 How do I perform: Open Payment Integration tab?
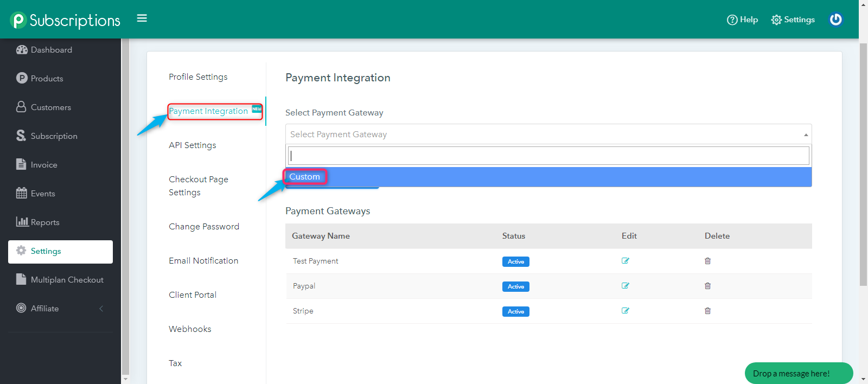point(208,111)
